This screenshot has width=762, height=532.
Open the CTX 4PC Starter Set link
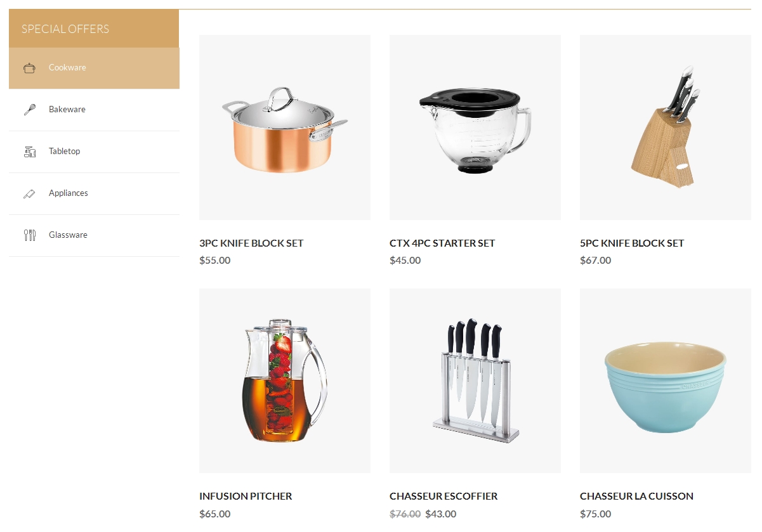pos(442,243)
